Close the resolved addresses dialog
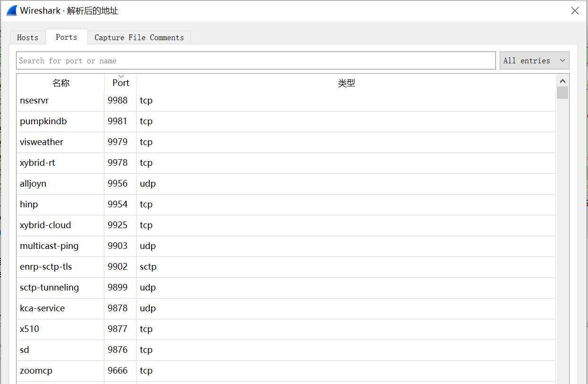Image resolution: width=588 pixels, height=384 pixels. tap(575, 10)
